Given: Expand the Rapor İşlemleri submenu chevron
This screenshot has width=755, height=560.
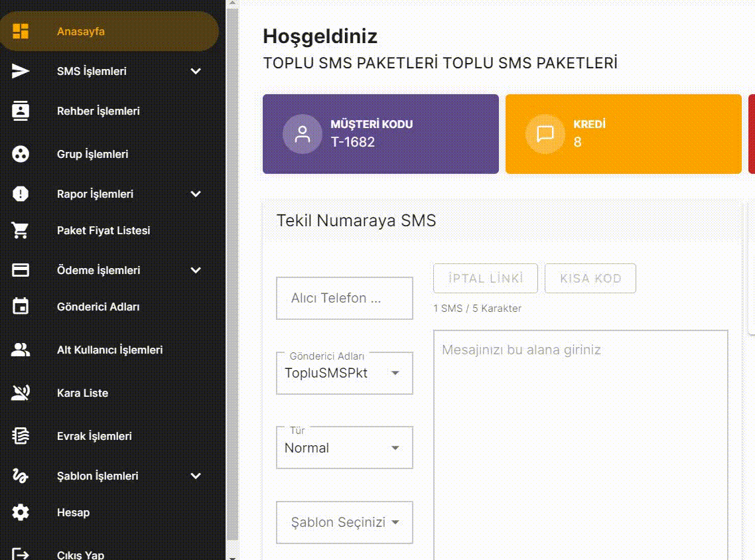Looking at the screenshot, I should coord(196,194).
